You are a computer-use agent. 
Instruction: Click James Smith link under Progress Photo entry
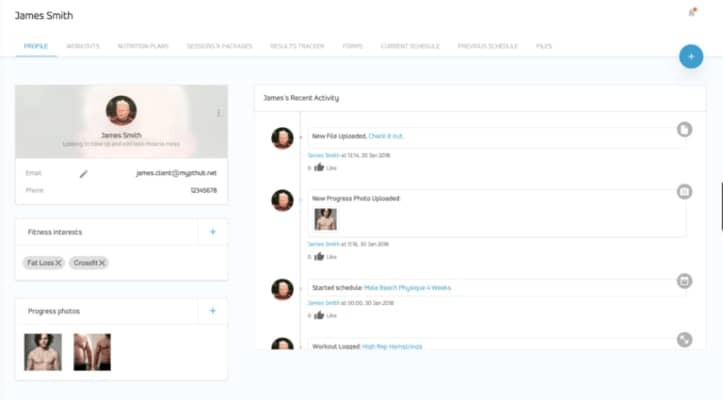pos(324,244)
